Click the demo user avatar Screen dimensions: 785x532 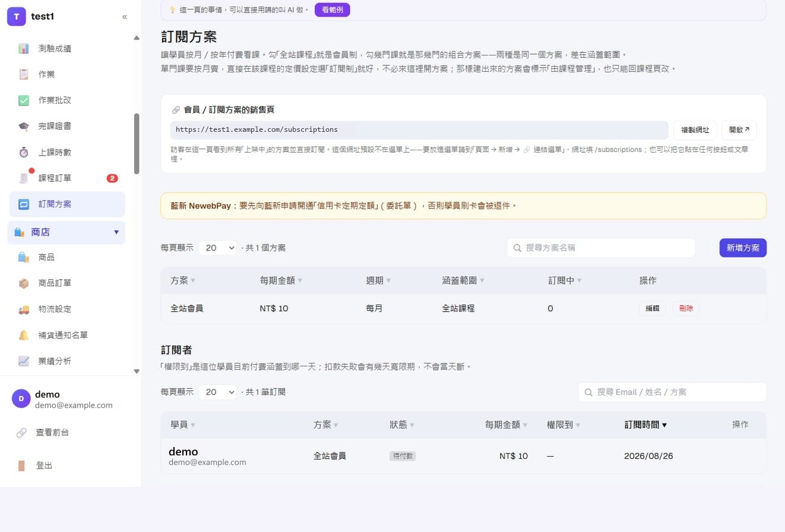point(21,399)
